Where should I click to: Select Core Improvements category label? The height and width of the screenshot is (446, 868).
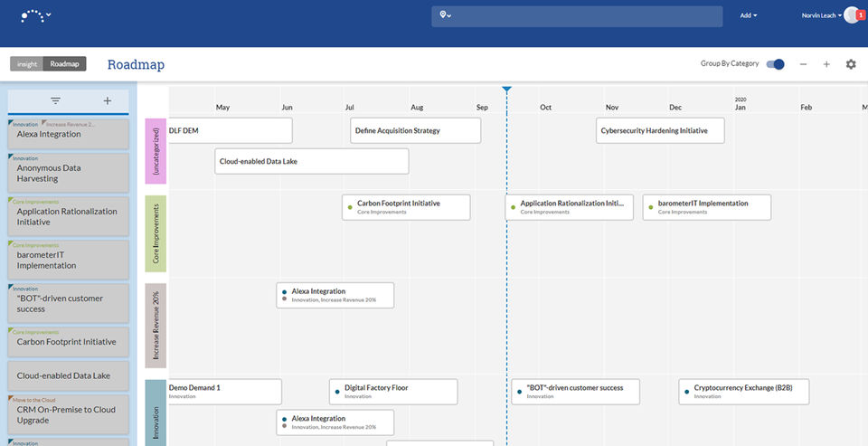(156, 233)
